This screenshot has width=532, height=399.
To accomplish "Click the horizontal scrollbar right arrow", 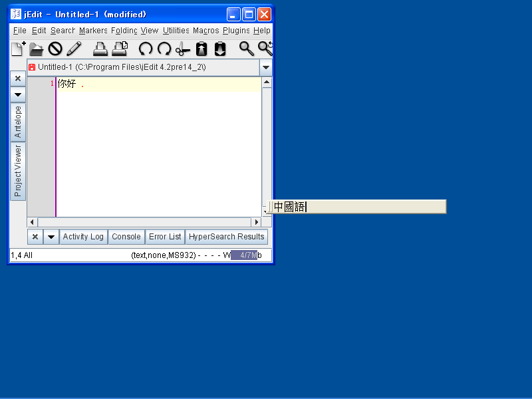I will [257, 222].
